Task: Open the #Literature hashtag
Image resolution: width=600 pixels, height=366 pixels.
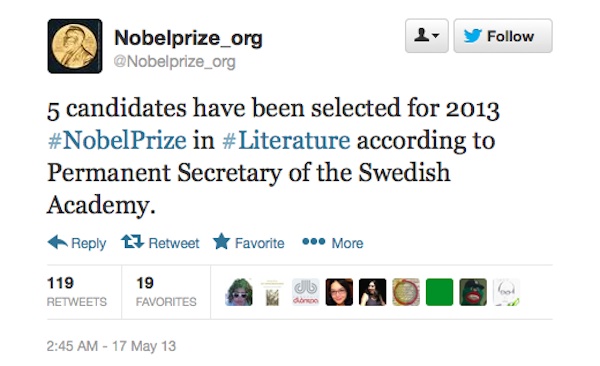Action: [286, 140]
